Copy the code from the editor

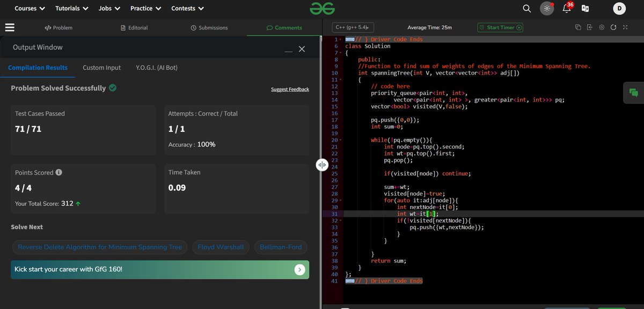[578, 27]
